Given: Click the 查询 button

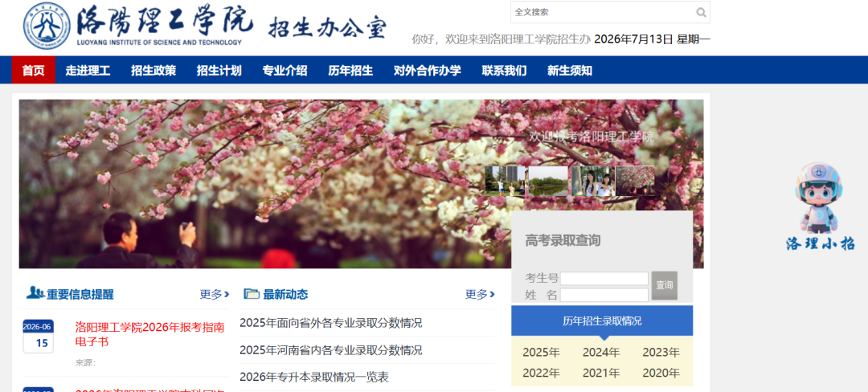Looking at the screenshot, I should point(665,285).
